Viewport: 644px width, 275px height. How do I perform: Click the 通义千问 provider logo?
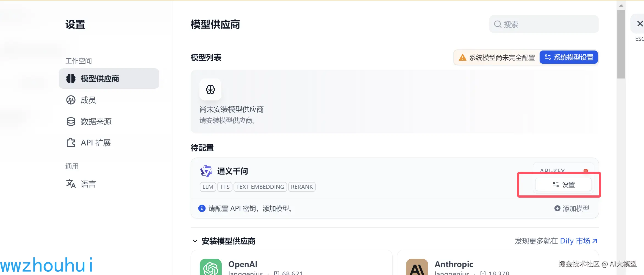[206, 171]
